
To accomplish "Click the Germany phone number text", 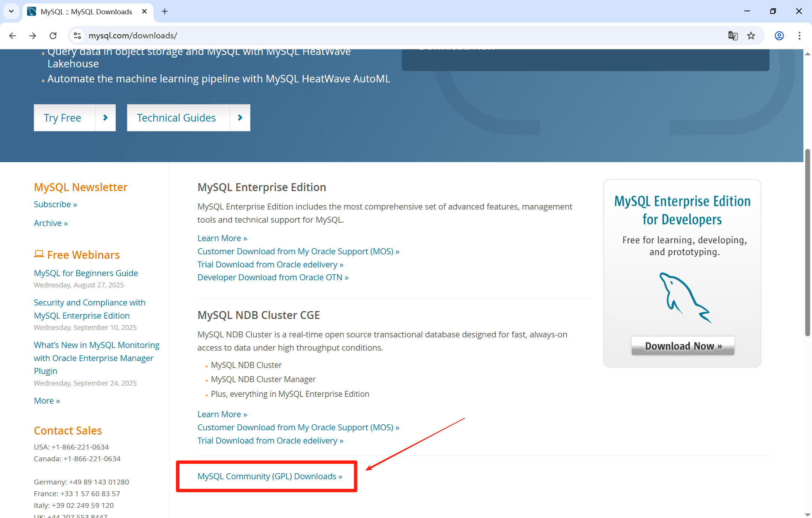I will tap(81, 482).
